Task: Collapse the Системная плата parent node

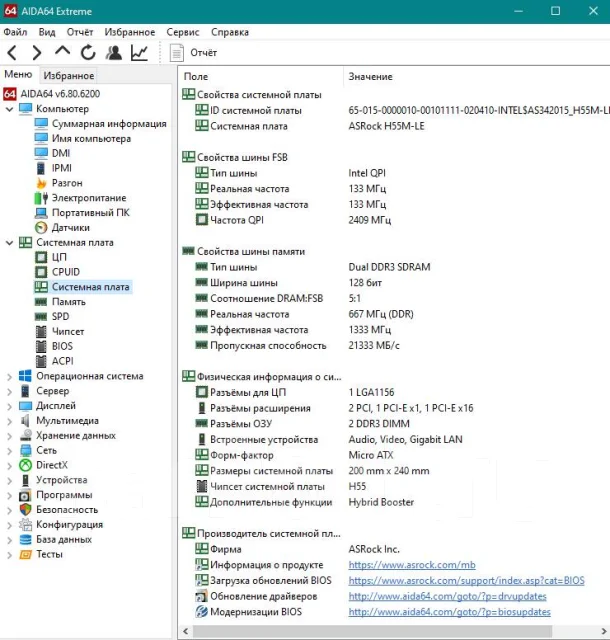Action: coord(9,242)
